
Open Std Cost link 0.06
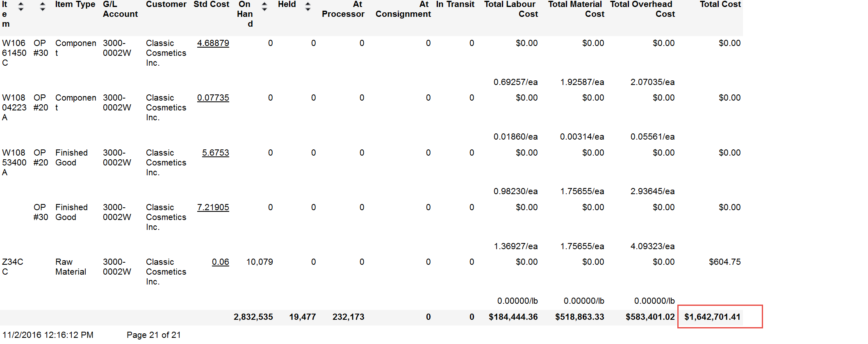pyautogui.click(x=220, y=262)
